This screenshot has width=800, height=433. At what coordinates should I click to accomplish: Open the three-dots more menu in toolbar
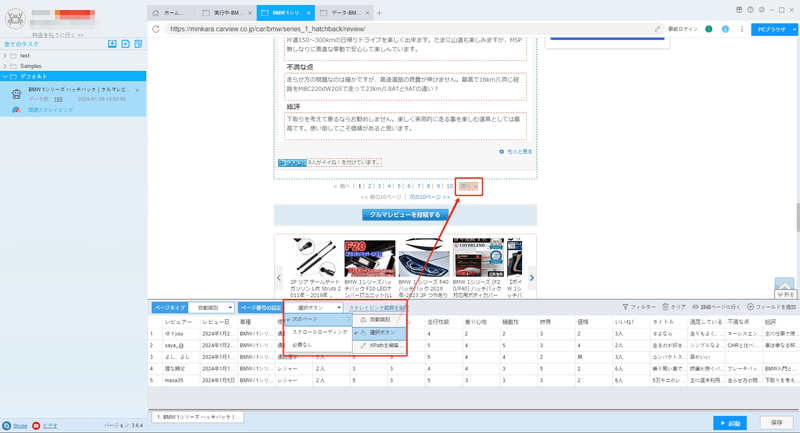point(742,29)
